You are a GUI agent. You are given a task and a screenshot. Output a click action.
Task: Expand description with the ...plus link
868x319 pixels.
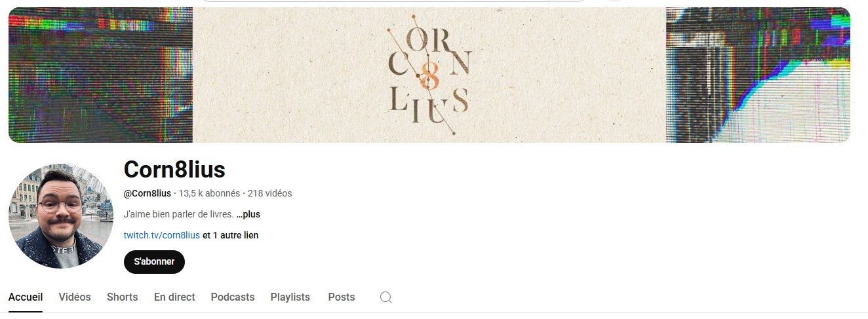coord(248,214)
